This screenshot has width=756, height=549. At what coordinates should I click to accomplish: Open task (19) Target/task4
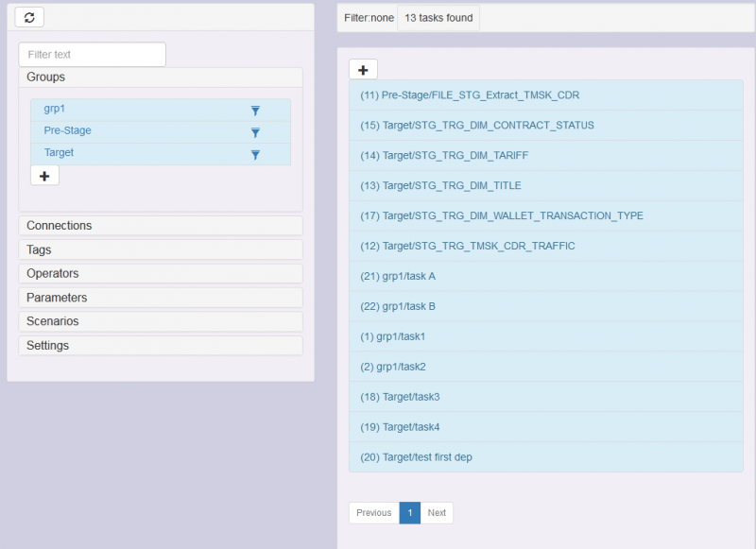(546, 427)
